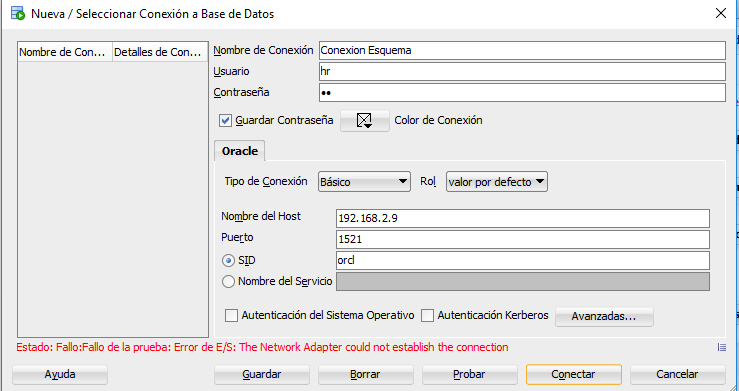The image size is (739, 391).
Task: Click the disabled Nombre del Servicio field
Action: pyautogui.click(x=523, y=282)
